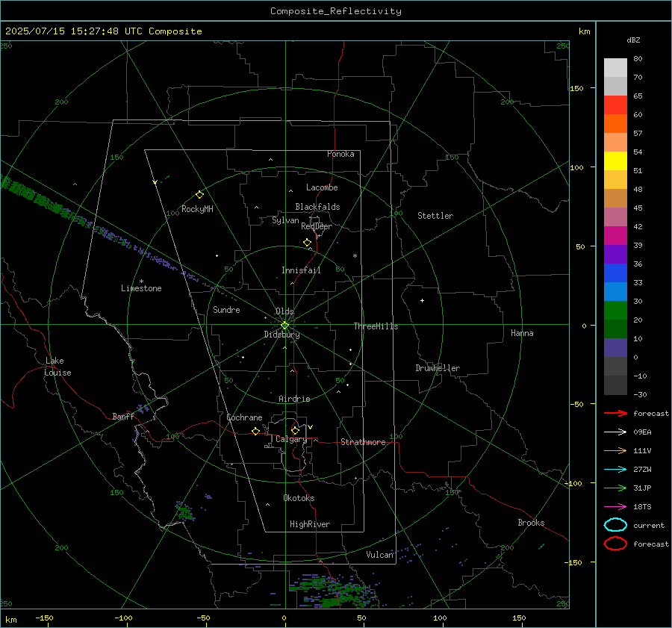Click the Innisfail label

pyautogui.click(x=301, y=270)
